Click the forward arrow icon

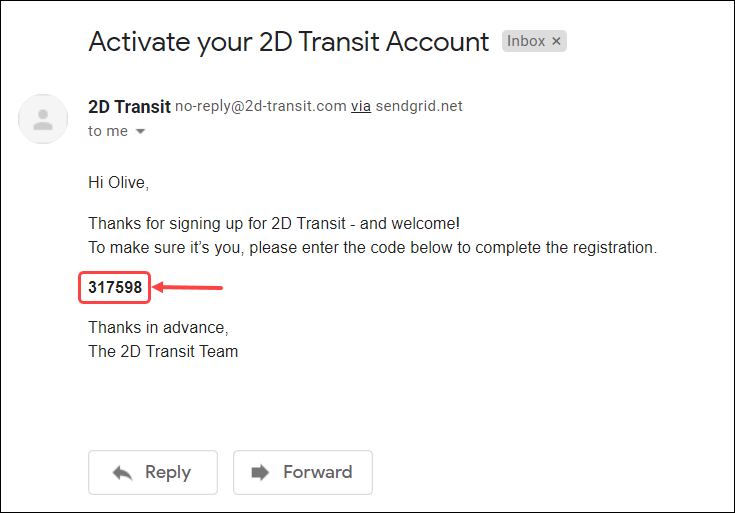click(260, 472)
